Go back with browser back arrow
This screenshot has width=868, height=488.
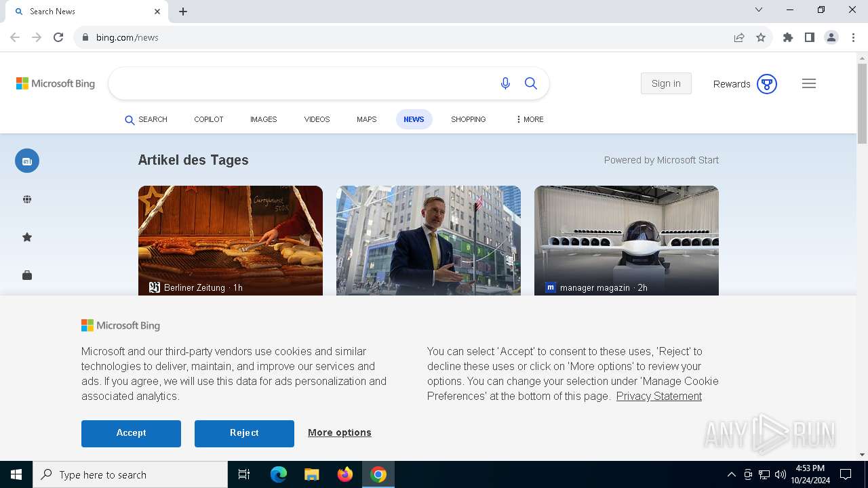pyautogui.click(x=15, y=37)
